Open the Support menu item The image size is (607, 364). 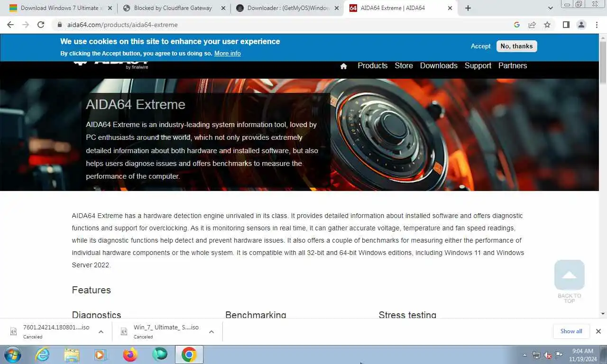tap(478, 65)
